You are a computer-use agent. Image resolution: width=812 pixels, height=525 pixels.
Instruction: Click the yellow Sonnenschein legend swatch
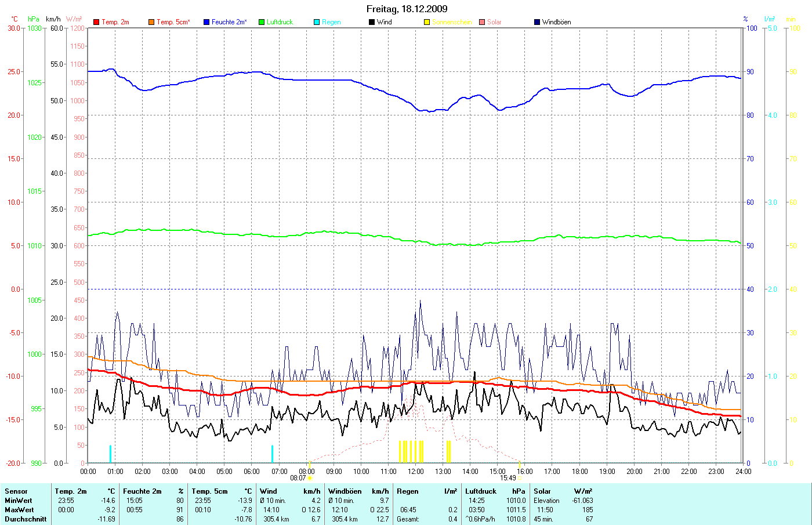tap(427, 22)
